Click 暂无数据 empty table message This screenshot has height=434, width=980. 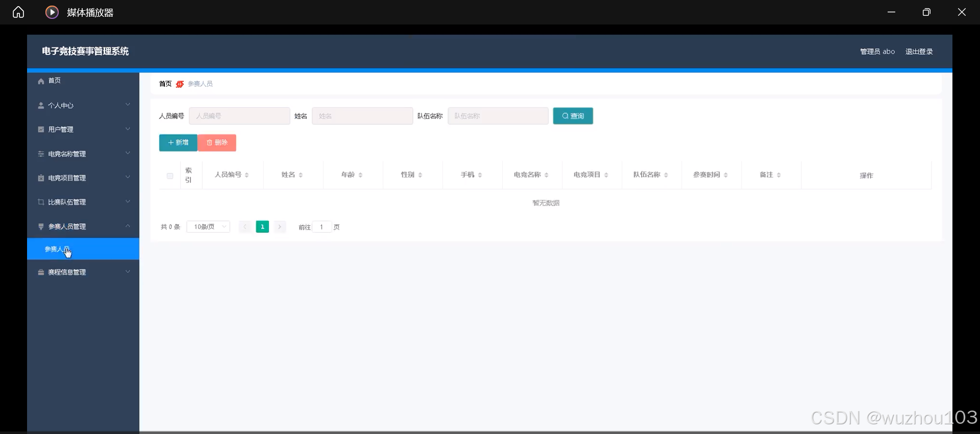pyautogui.click(x=546, y=203)
